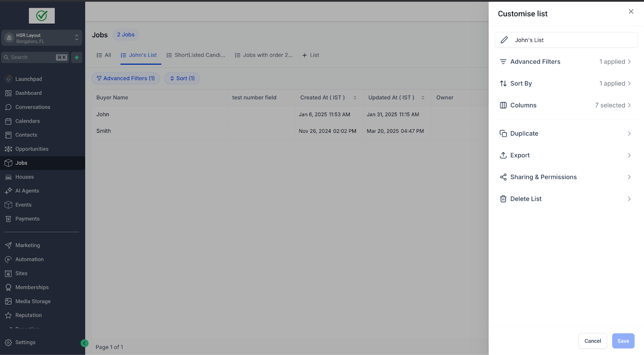Viewport: 644px width, 355px height.
Task: Open Sharing & Permissions chevron
Action: click(629, 177)
